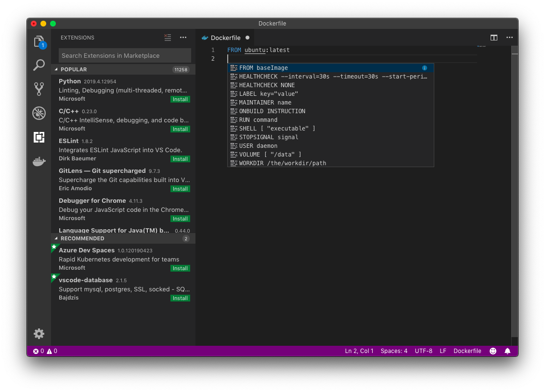Screen dimensions: 545x392
Task: Open C/C++ extension details
Action: (x=123, y=119)
